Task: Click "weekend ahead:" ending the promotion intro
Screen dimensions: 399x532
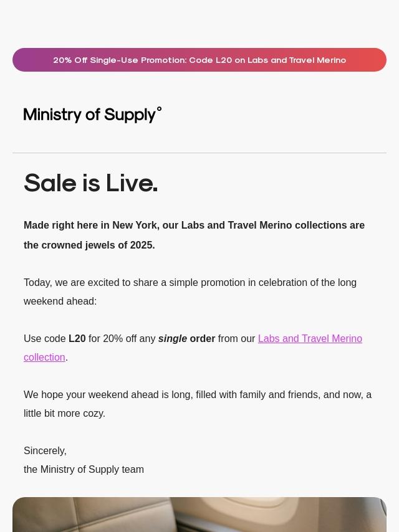Action: [60, 302]
